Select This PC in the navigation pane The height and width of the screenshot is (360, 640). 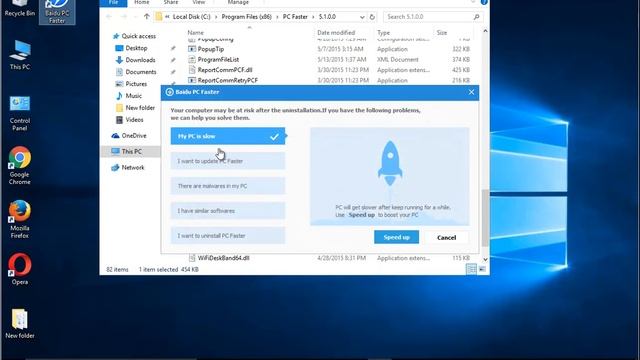pos(131,151)
